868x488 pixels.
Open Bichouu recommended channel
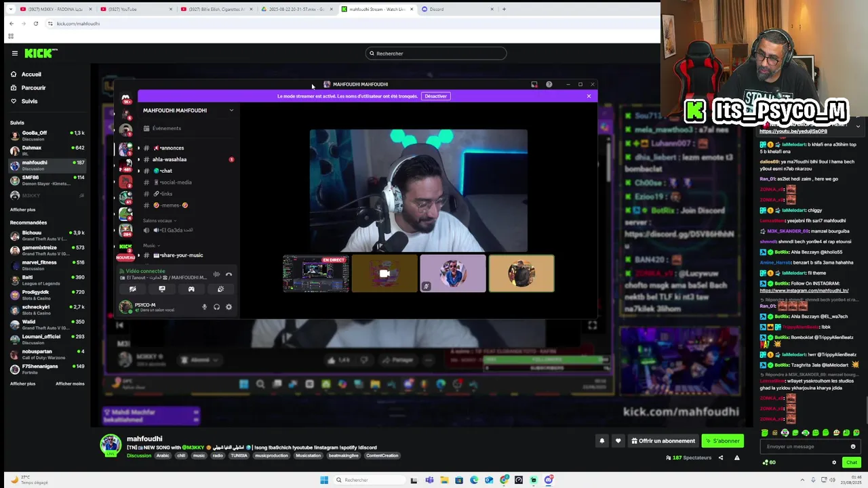click(x=47, y=235)
